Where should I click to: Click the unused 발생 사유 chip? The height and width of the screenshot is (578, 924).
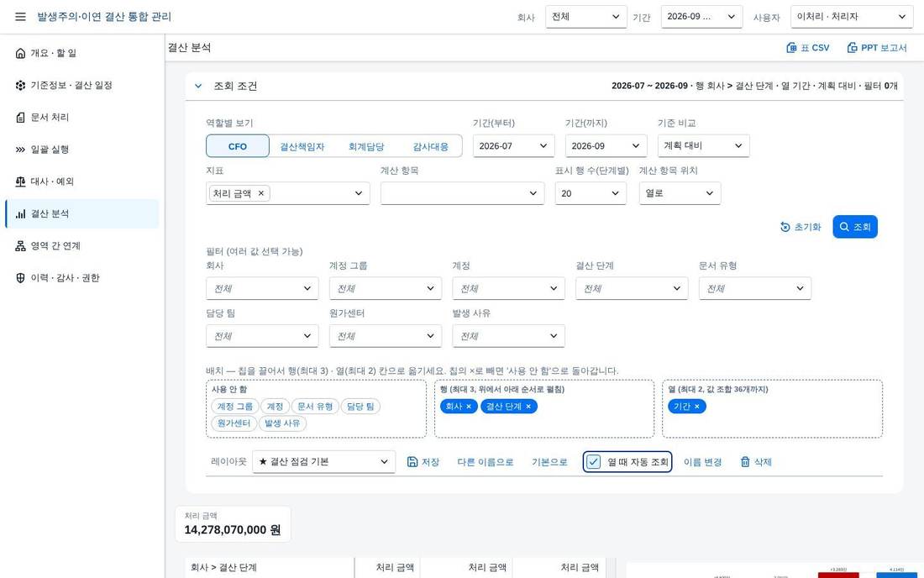pos(282,423)
